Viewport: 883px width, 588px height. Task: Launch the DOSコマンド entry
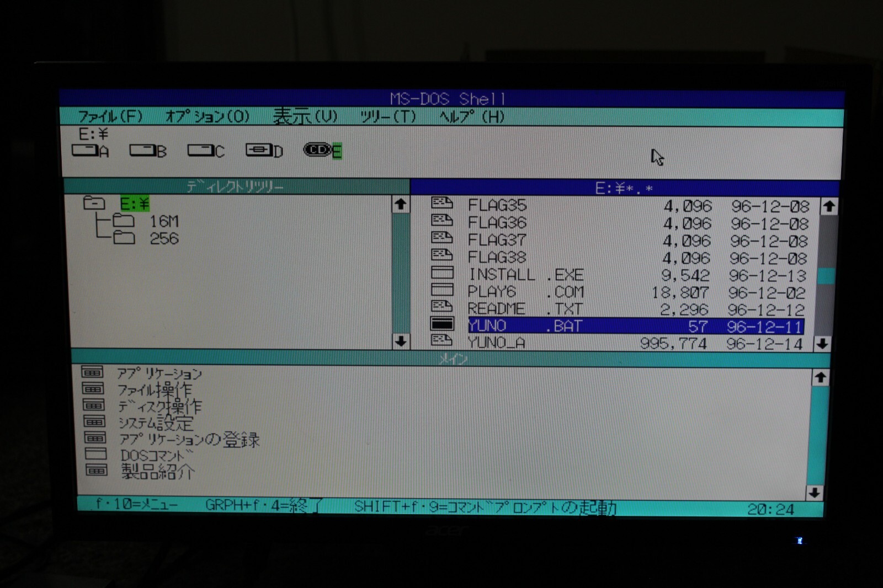tap(157, 456)
